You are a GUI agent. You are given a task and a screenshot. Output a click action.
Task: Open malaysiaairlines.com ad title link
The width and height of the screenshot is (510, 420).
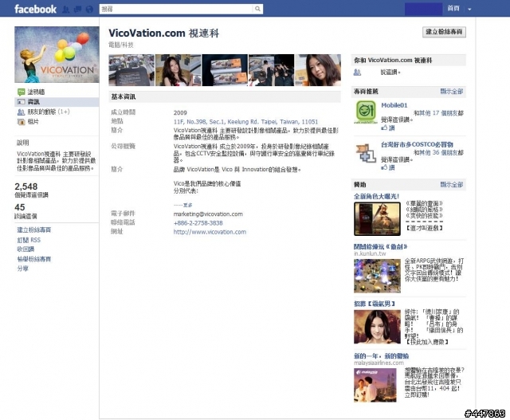[381, 356]
